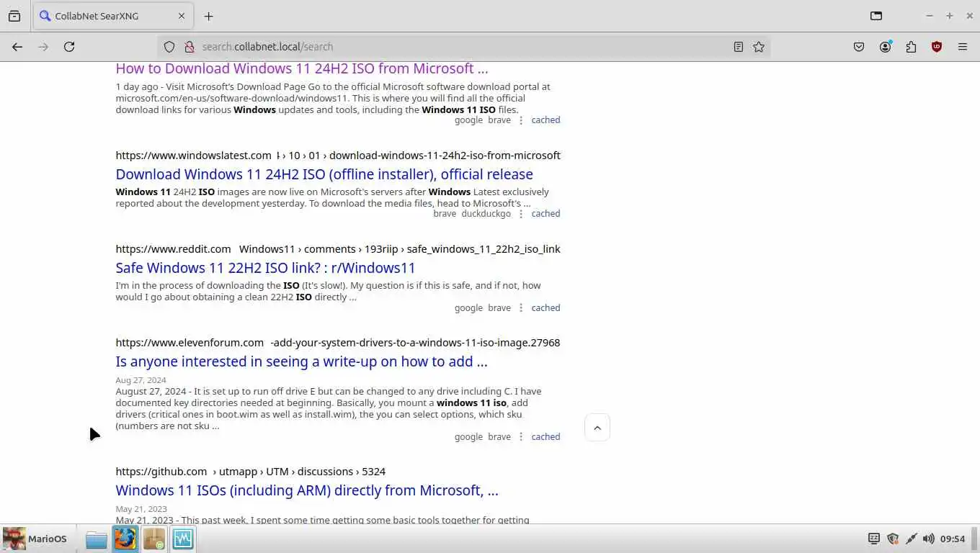Screen dimensions: 980x553
Task: Open 'Windows 11 ISOs (including ARM)' GitHub result
Action: [307, 490]
